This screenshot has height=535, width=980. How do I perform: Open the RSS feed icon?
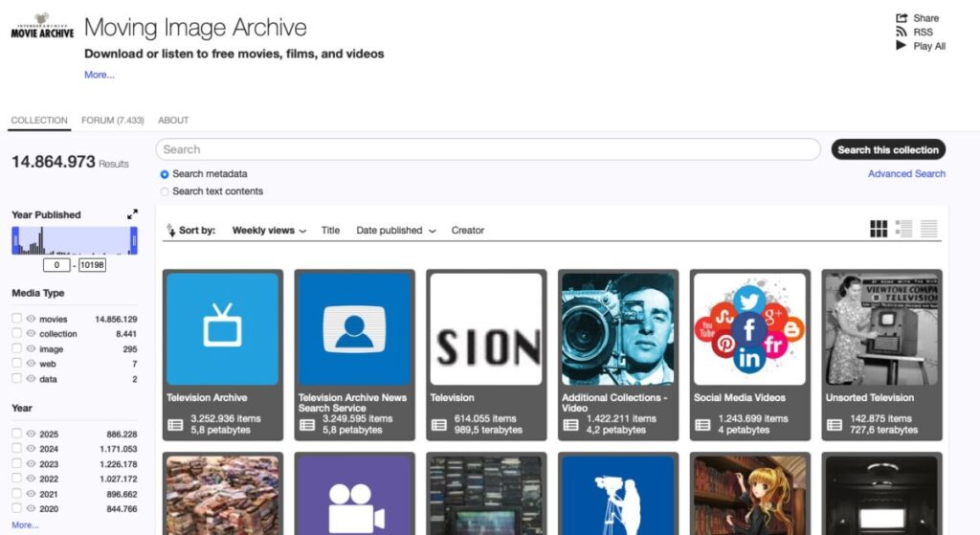coord(901,32)
